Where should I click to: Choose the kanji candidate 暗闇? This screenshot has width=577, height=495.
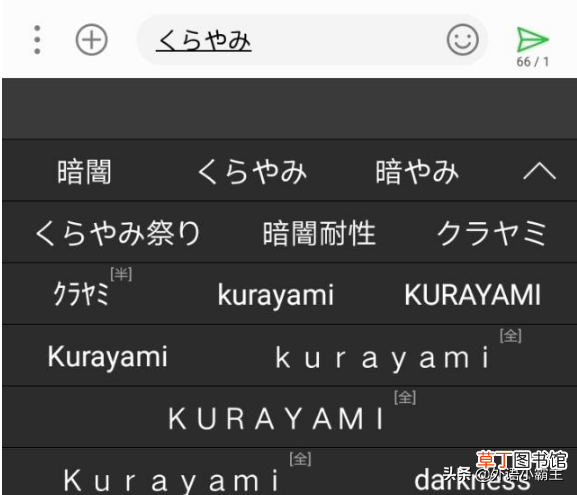tap(84, 172)
